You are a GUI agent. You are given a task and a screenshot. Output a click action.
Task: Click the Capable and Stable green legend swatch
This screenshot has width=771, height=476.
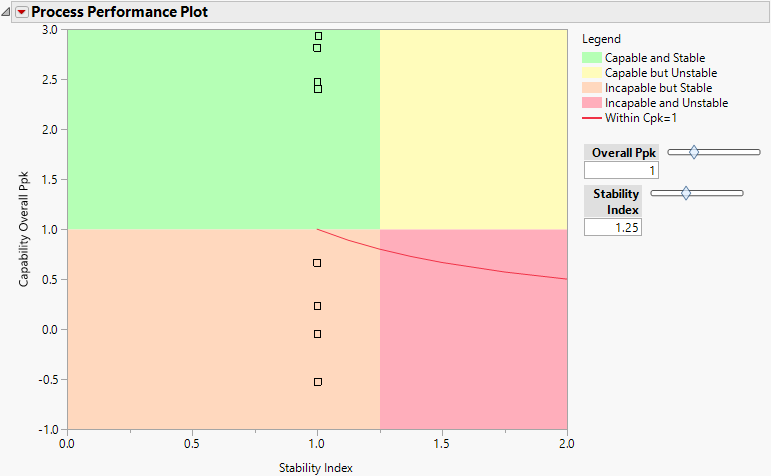pos(591,58)
